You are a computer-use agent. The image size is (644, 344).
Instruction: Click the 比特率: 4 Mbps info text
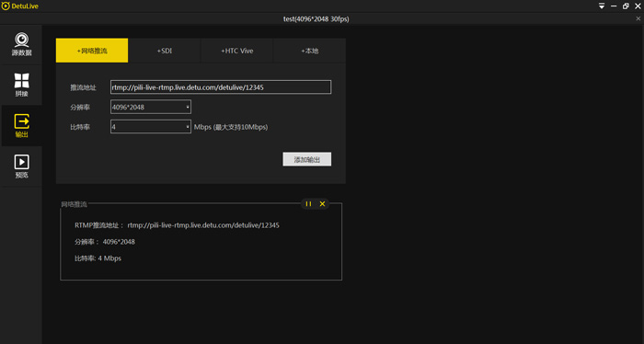(98, 258)
